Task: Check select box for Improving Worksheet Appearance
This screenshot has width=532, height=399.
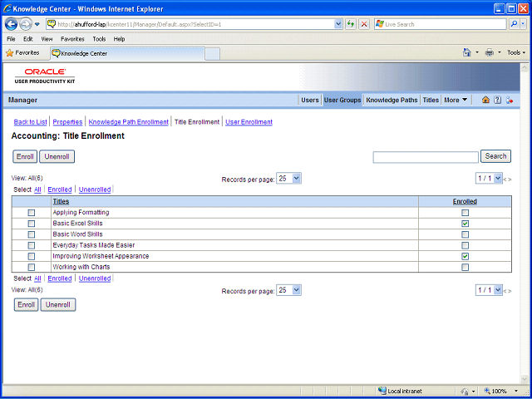Action: tap(32, 256)
